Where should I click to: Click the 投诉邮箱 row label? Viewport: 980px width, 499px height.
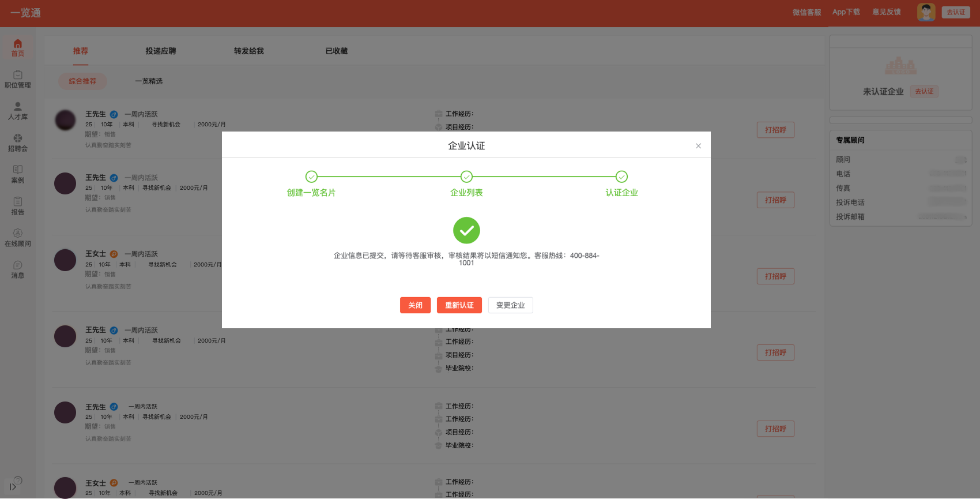(x=850, y=217)
